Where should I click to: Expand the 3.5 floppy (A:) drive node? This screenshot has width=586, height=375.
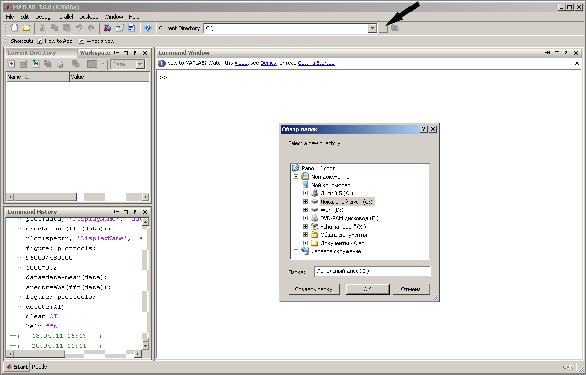[305, 193]
